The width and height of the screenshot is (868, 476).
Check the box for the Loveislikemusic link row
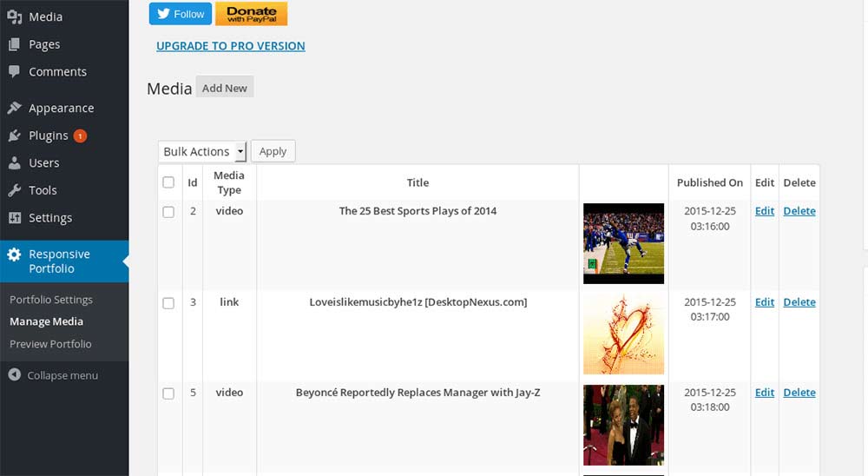168,303
